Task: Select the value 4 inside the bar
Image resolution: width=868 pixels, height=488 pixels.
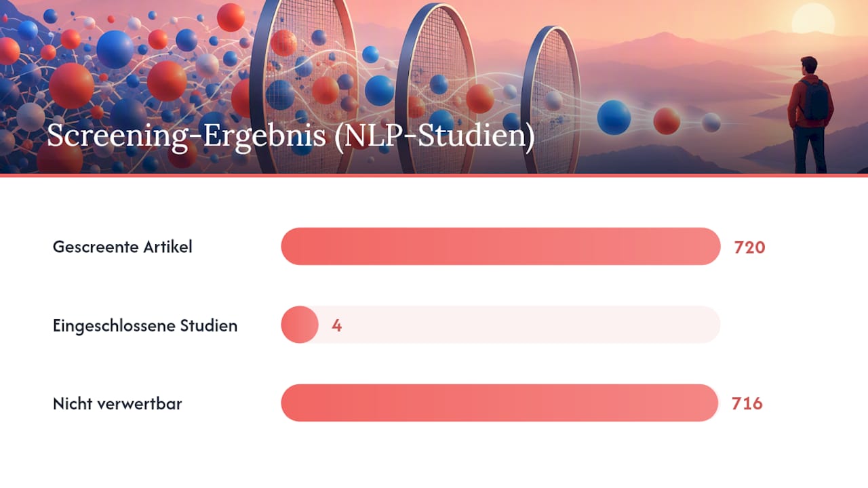Action: click(336, 326)
